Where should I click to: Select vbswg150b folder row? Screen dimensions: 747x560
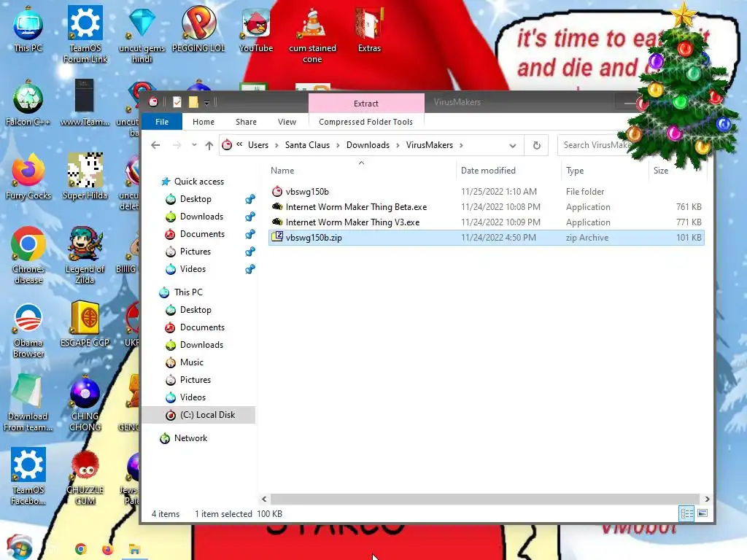point(487,192)
